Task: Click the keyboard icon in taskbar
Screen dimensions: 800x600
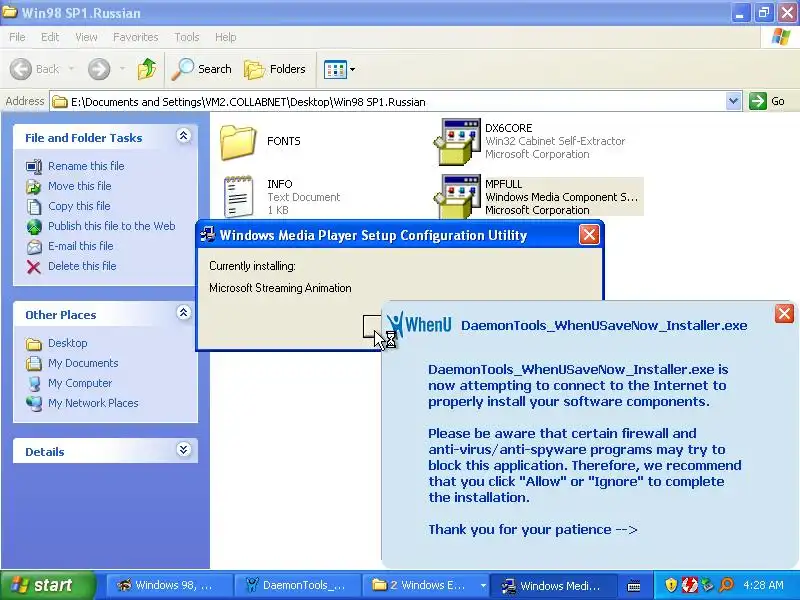Action: click(634, 586)
